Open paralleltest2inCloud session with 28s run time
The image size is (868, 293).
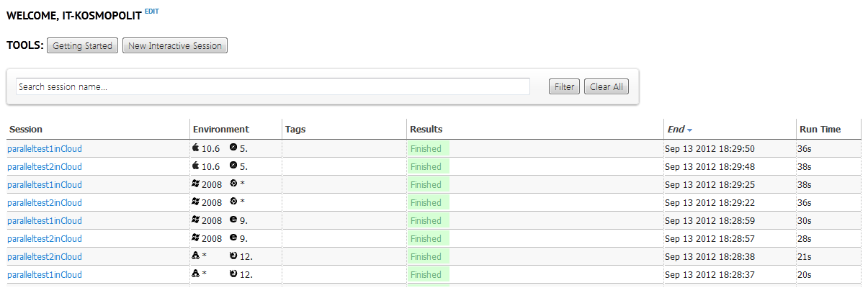(45, 238)
